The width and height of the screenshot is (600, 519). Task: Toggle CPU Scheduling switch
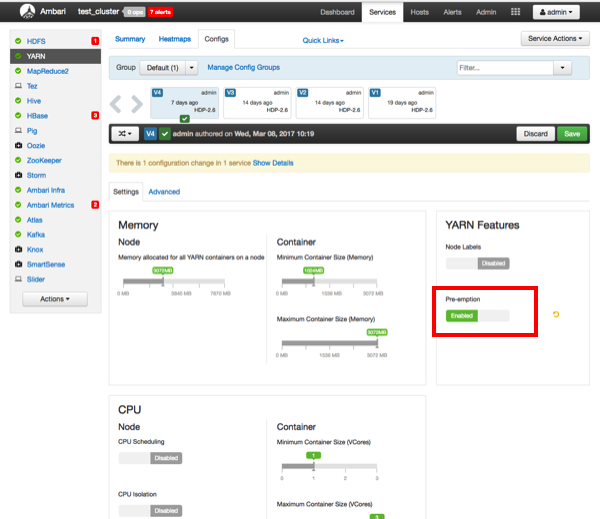click(x=150, y=457)
